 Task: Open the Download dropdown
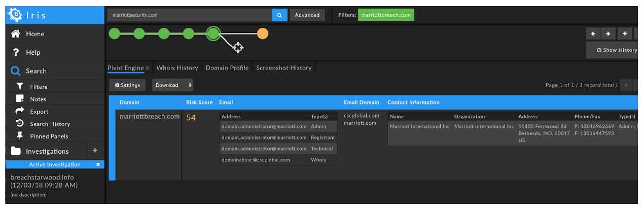pyautogui.click(x=172, y=85)
